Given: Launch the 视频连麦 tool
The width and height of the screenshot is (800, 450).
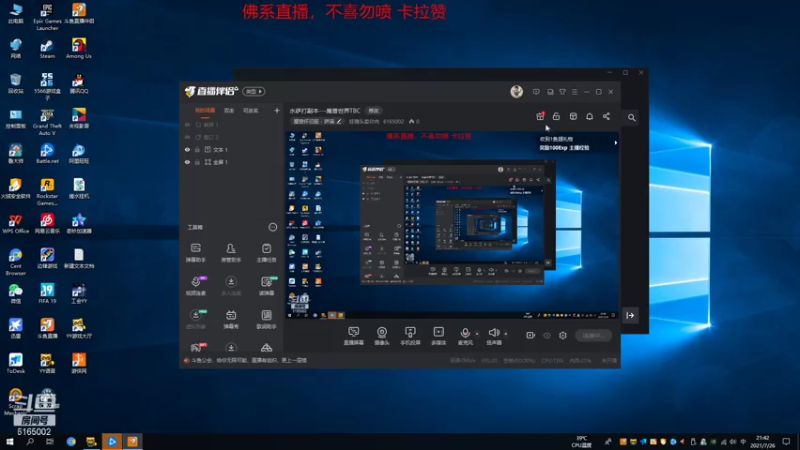Looking at the screenshot, I should point(195,286).
